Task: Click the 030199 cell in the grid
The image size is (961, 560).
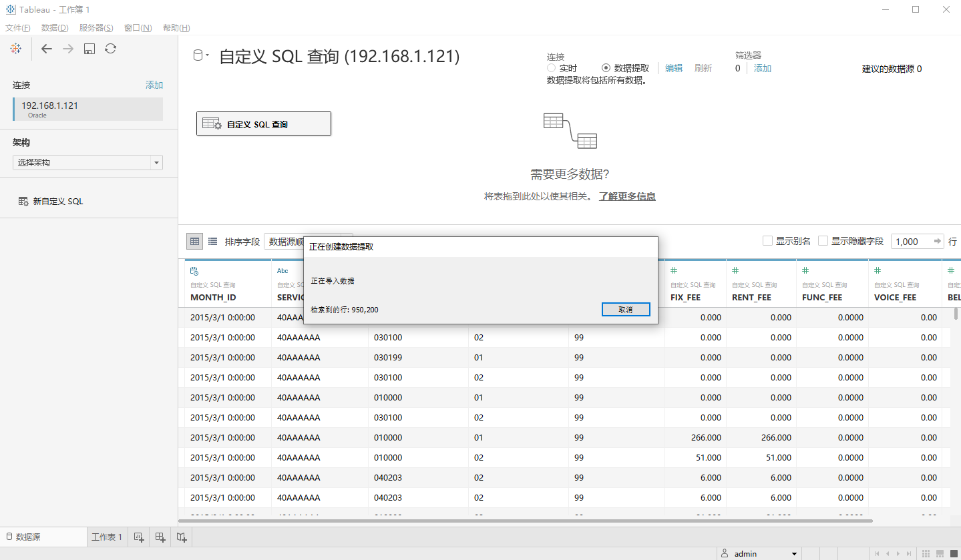Action: 418,358
